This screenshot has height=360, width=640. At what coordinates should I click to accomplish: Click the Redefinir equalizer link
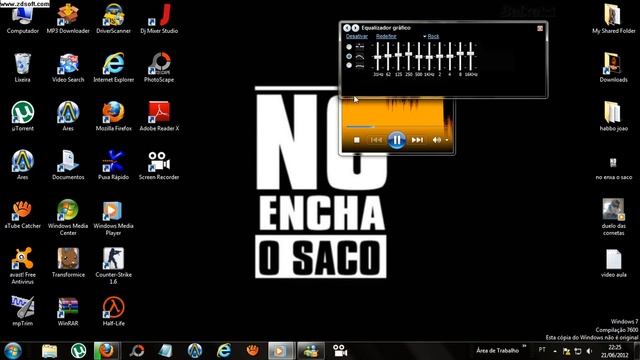(386, 36)
